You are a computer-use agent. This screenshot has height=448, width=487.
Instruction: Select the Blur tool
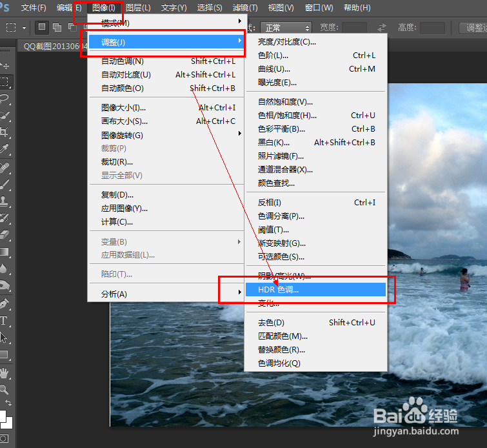[x=4, y=269]
